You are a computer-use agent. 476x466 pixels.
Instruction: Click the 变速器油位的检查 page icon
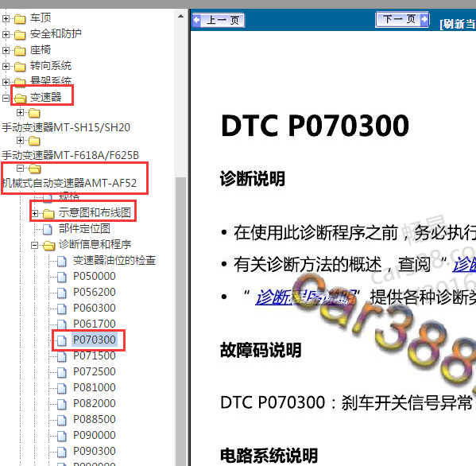pyautogui.click(x=62, y=261)
